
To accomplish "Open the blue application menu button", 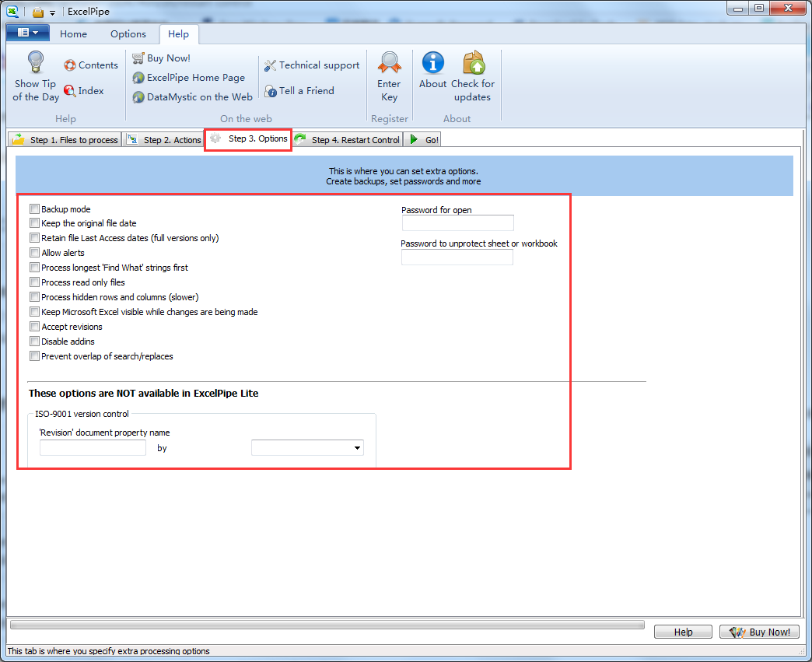I will [28, 33].
